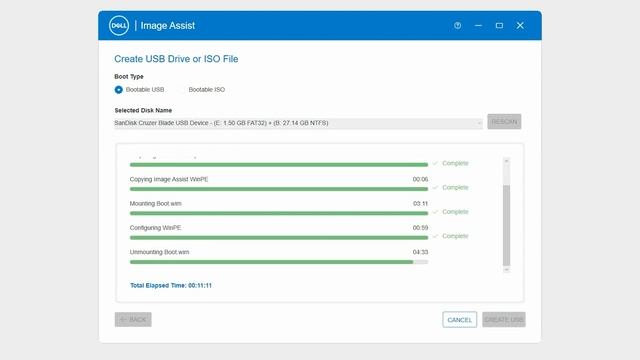Image resolution: width=640 pixels, height=360 pixels.
Task: Minimize the Image Assist window
Action: click(x=478, y=25)
